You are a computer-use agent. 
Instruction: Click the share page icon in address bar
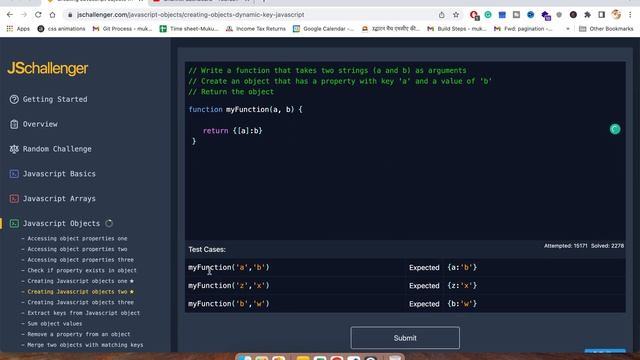[442, 15]
